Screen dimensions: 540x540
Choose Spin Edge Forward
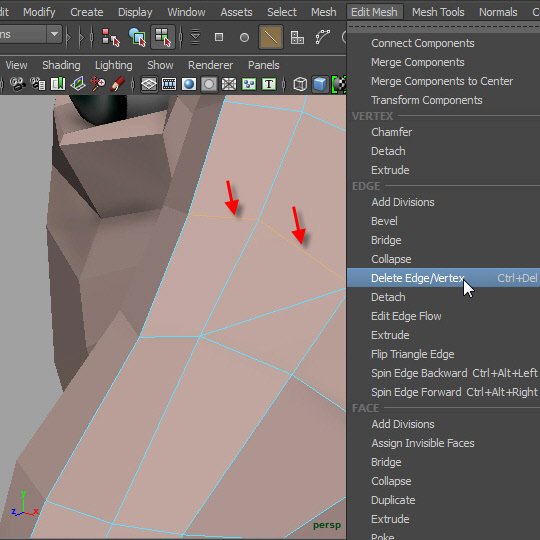point(444,392)
